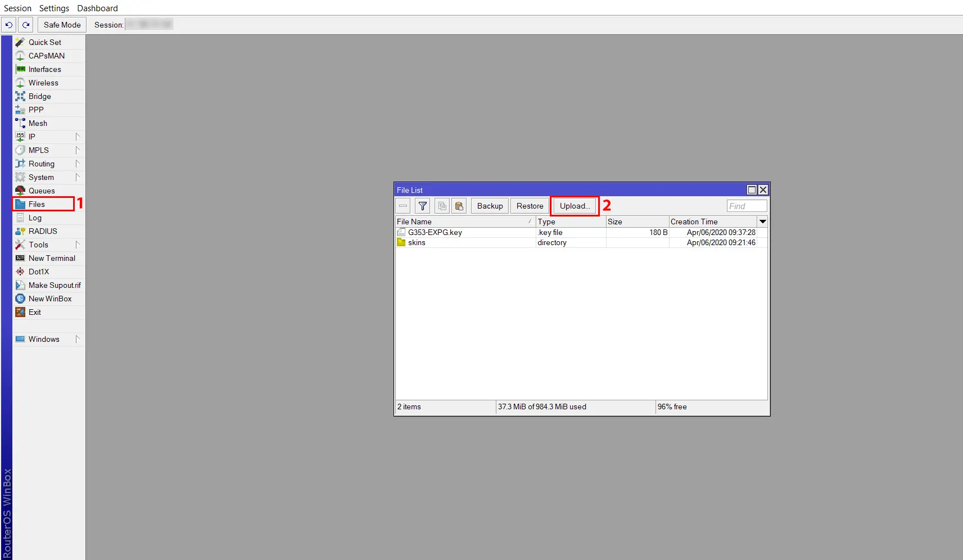963x560 pixels.
Task: Click the paste icon in File List toolbar
Action: [x=460, y=206]
